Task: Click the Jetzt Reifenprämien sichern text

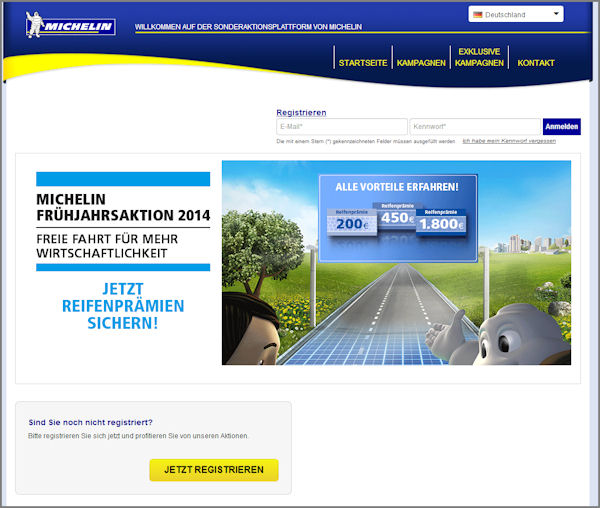Action: coord(123,306)
